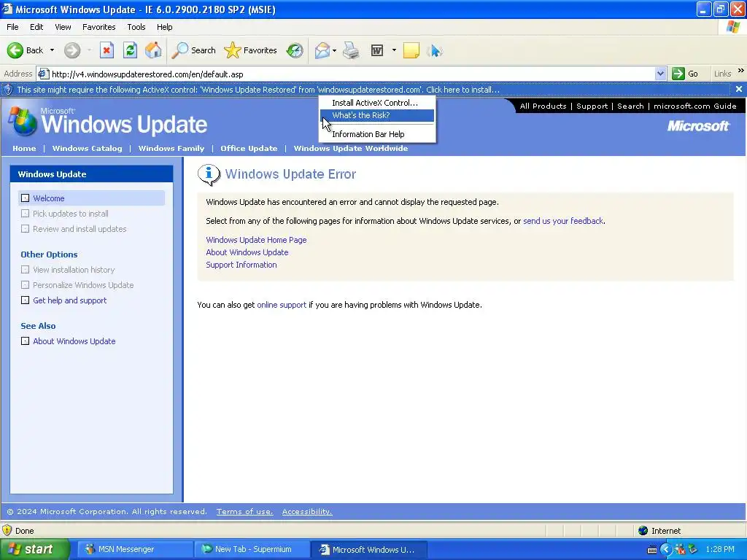Click the page icon in address bar
The image size is (747, 560).
[43, 74]
